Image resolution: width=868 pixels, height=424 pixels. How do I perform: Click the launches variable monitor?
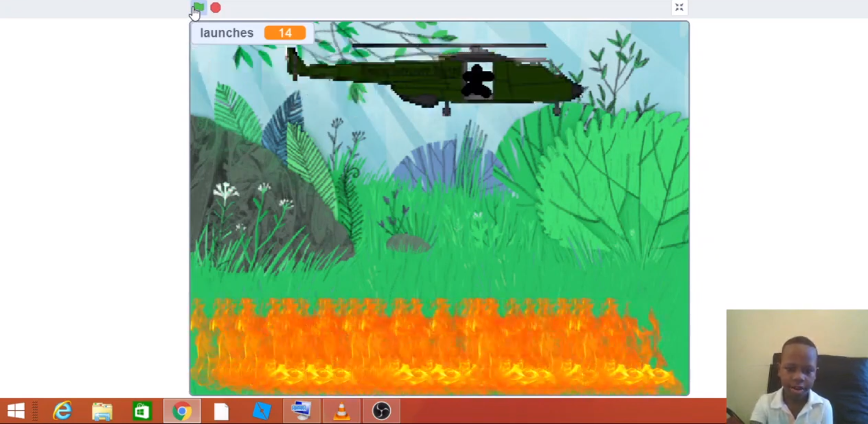click(252, 33)
